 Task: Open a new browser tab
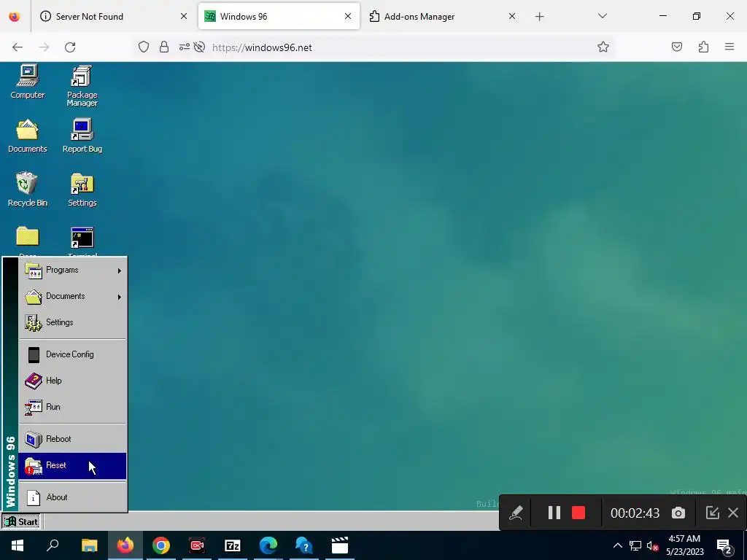[x=539, y=17]
